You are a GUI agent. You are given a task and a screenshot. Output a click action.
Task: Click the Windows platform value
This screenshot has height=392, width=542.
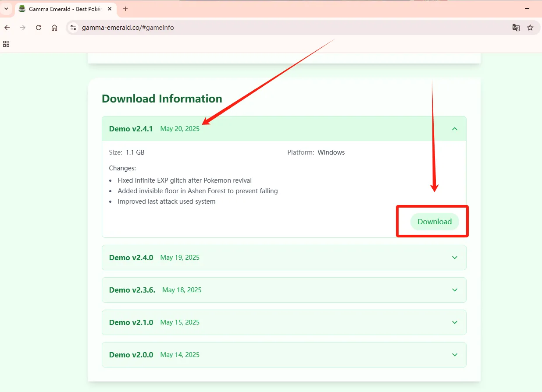(331, 152)
